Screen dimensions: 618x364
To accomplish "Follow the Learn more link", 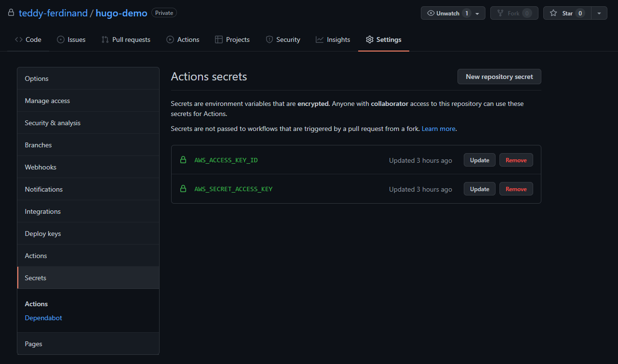I will point(438,129).
